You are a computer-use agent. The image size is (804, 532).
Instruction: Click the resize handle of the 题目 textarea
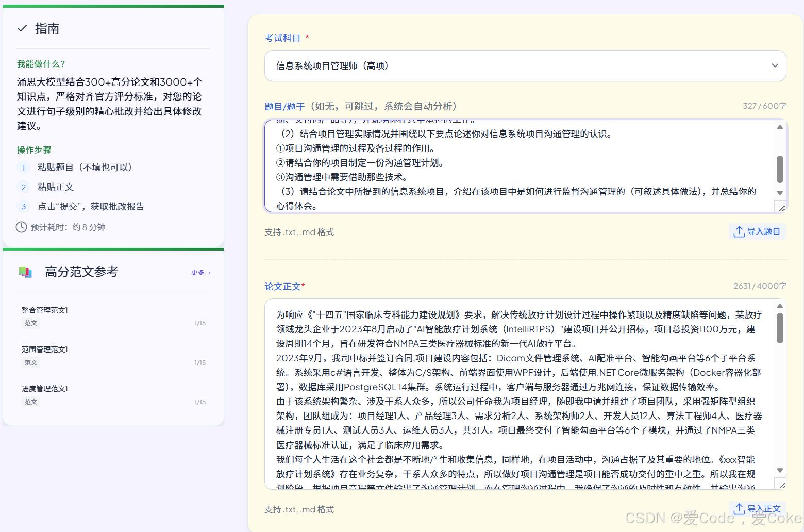tap(782, 208)
